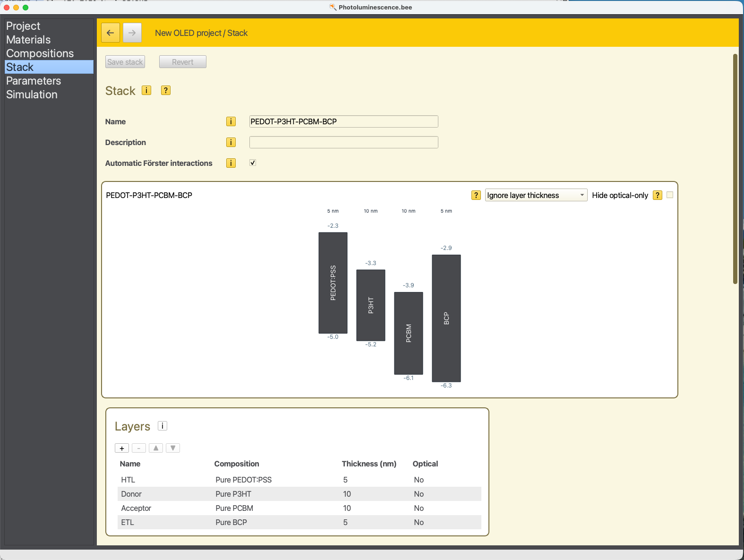
Task: Add a new layer with the plus button
Action: click(x=122, y=448)
